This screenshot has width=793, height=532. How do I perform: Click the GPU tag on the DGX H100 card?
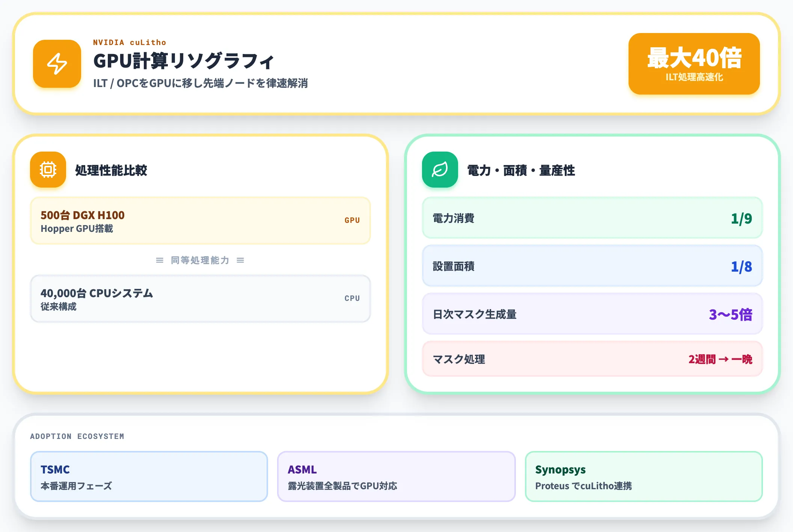coord(352,220)
